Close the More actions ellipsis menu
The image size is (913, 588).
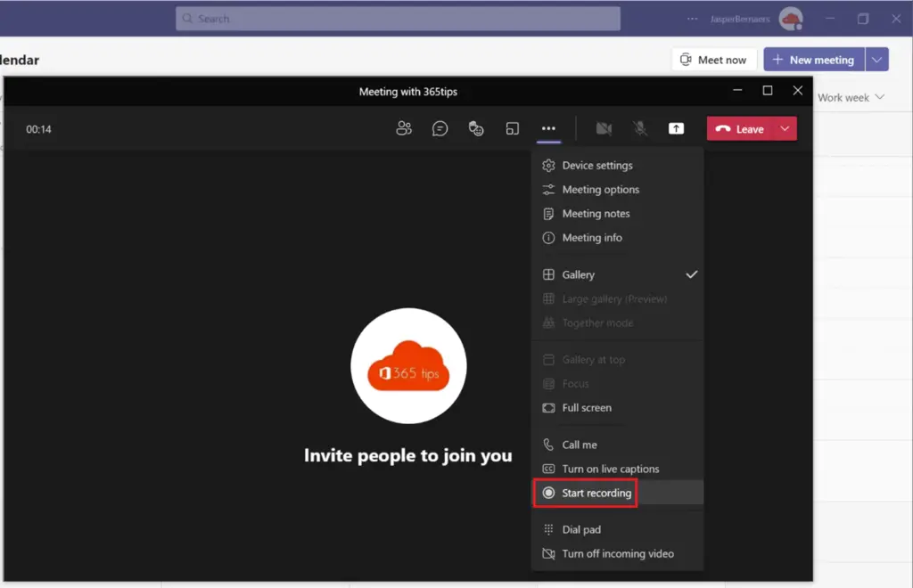tap(548, 128)
